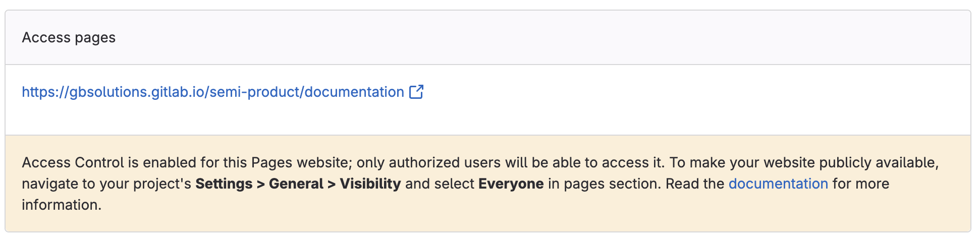Click the "navigate to your project's" text
The width and height of the screenshot is (980, 240).
point(106,184)
